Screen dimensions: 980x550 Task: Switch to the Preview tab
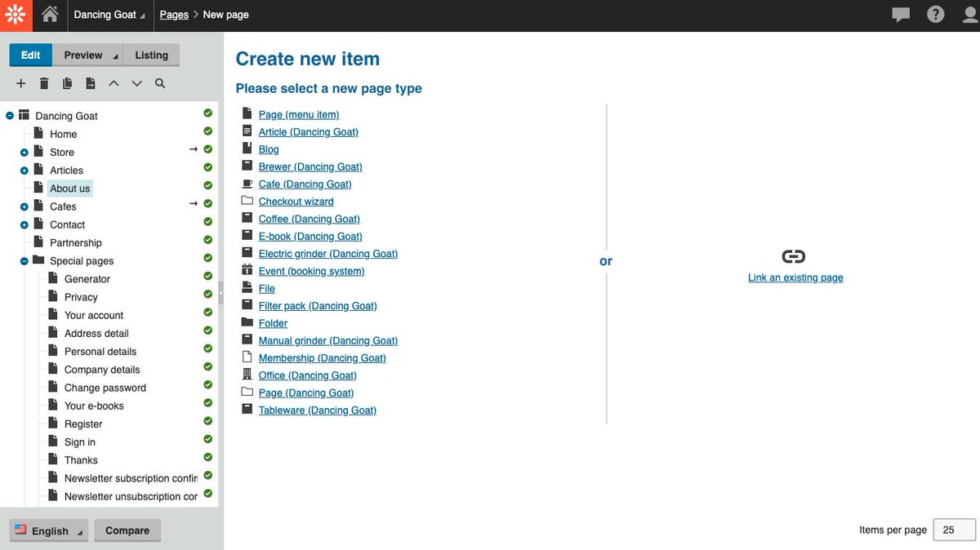click(83, 55)
